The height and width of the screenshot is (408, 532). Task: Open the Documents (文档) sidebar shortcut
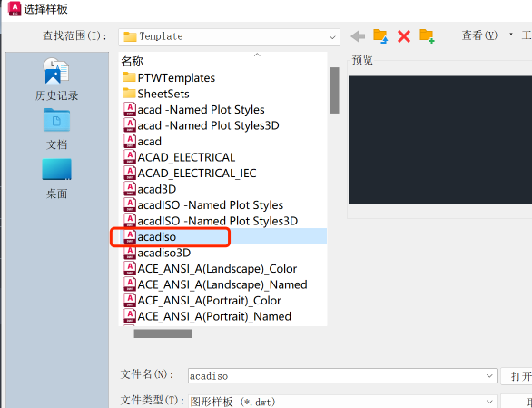[x=56, y=129]
